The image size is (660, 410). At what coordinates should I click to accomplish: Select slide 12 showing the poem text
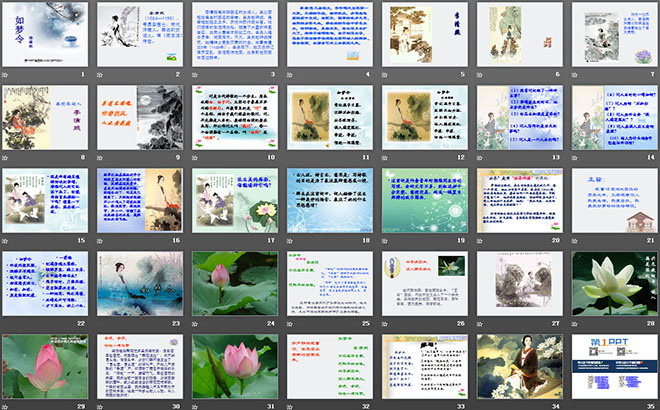pyautogui.click(x=425, y=117)
